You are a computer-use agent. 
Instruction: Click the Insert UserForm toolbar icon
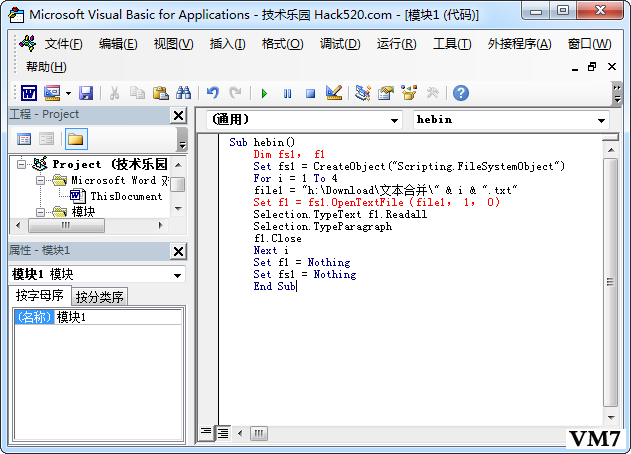pyautogui.click(x=52, y=93)
